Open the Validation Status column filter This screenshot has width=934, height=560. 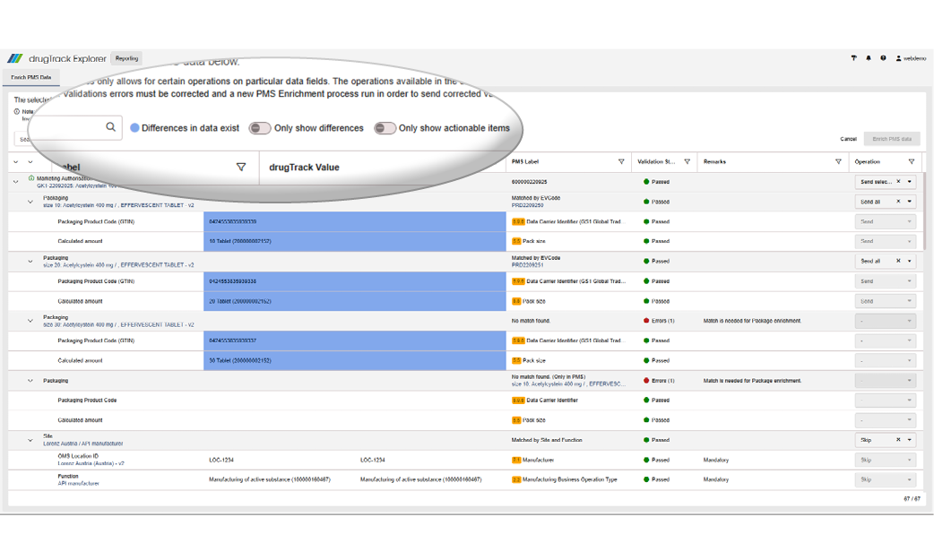pyautogui.click(x=688, y=162)
